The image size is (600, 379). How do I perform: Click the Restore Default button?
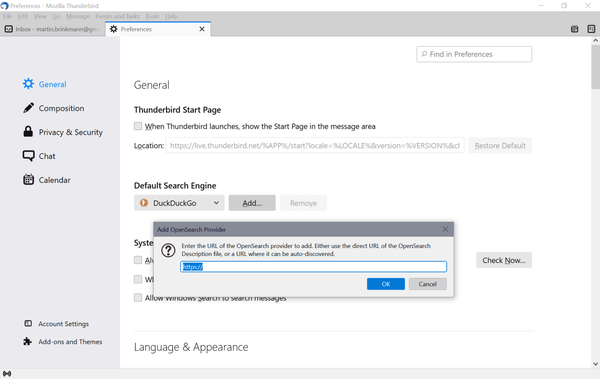pos(500,145)
